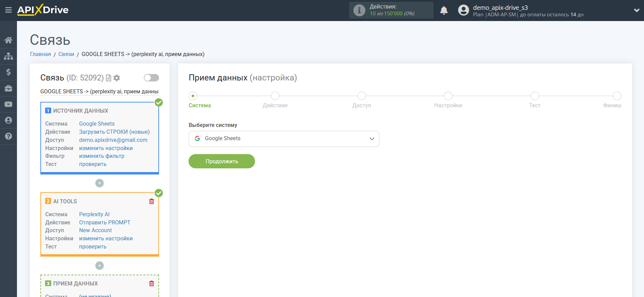Viewport: 644px width, 297px height.
Task: Click demo.apixdrive@gmail.com access link
Action: coord(113,140)
